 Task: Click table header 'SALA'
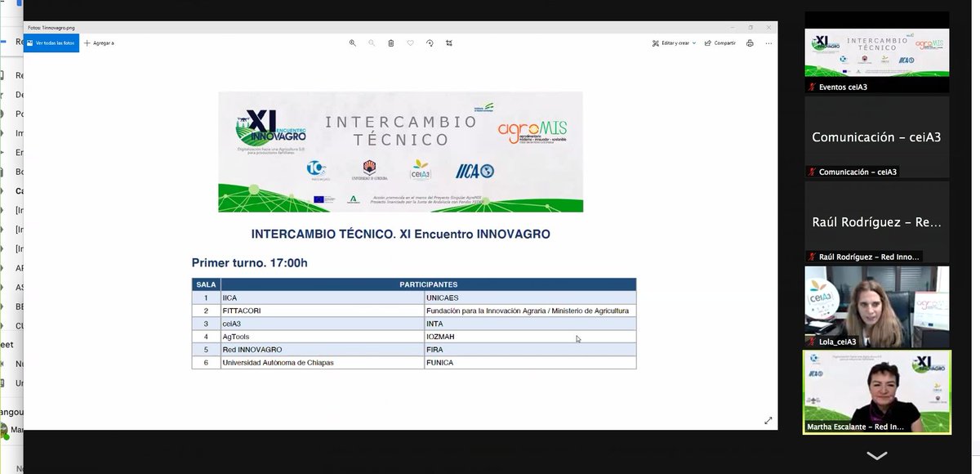(x=206, y=284)
